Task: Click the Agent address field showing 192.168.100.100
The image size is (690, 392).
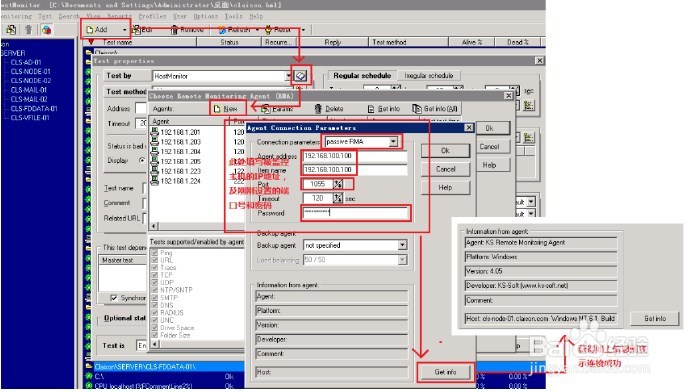Action: 355,156
